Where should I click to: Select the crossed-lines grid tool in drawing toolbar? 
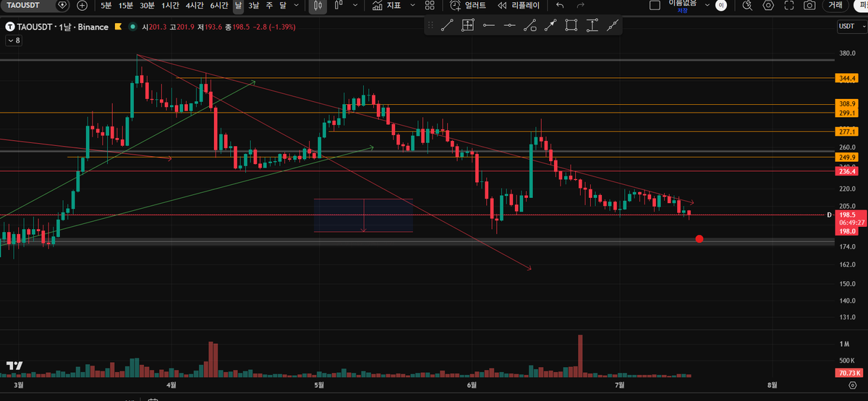tap(468, 25)
